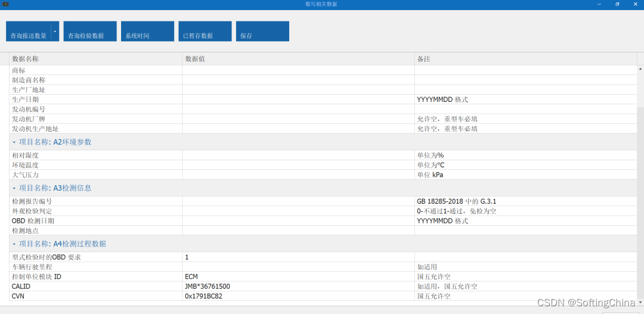Collapse the A2环境参数 group
Screen dimensions: 644x314
pos(14,142)
